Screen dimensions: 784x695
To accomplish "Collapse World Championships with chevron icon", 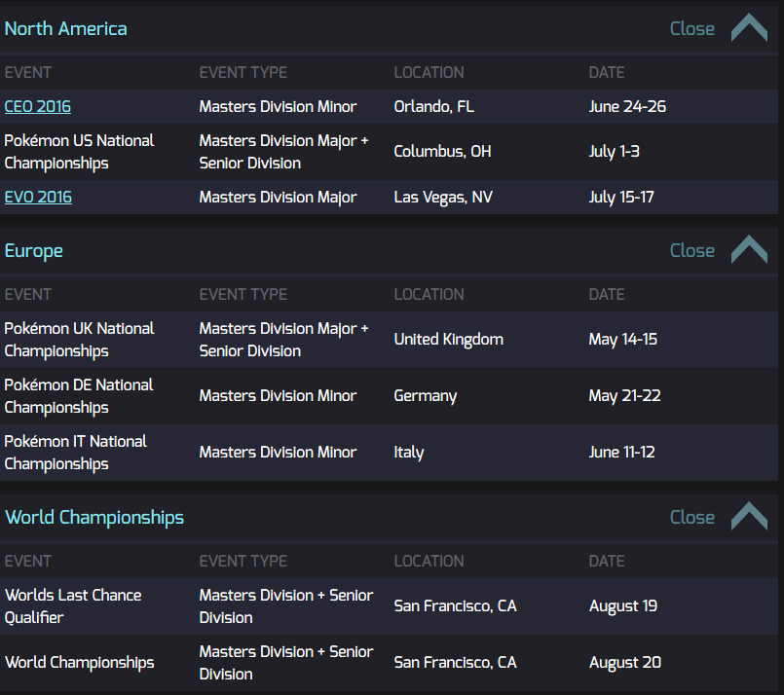I will pos(749,517).
